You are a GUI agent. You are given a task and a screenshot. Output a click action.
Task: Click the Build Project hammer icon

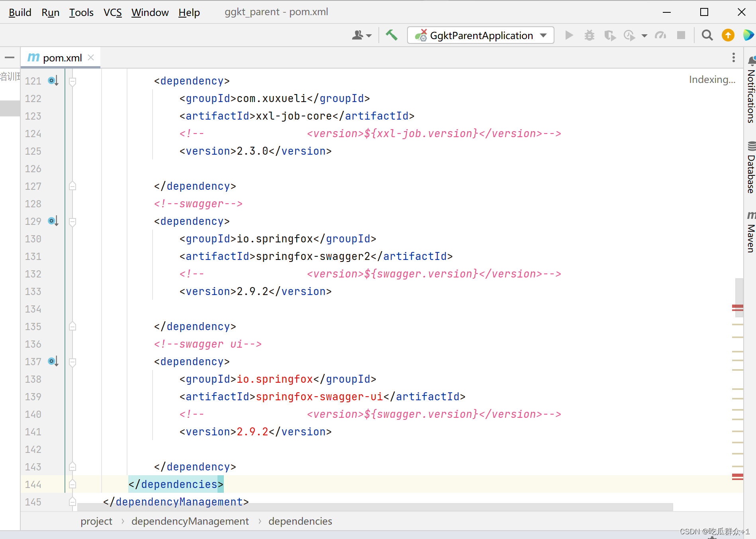392,35
